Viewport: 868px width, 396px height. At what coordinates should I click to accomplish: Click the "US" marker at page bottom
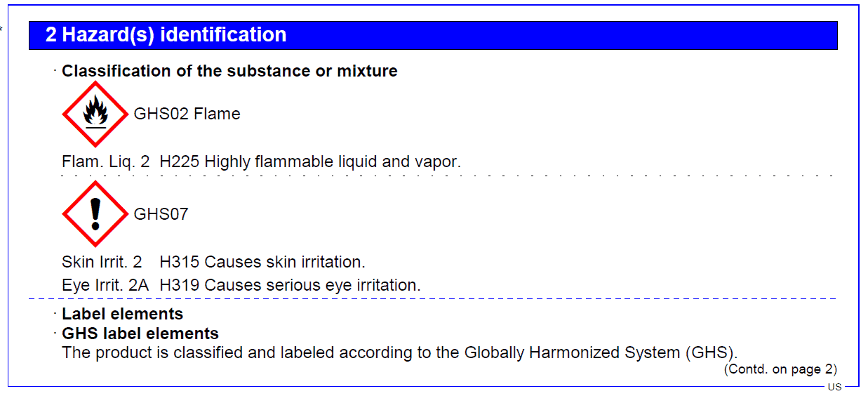(x=834, y=387)
